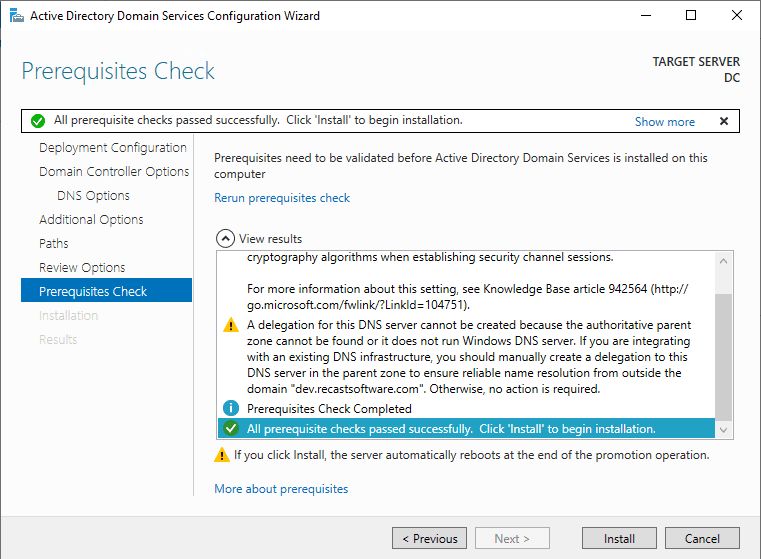Dismiss the notification bar with X
Screen dimensions: 761x559
[724, 121]
